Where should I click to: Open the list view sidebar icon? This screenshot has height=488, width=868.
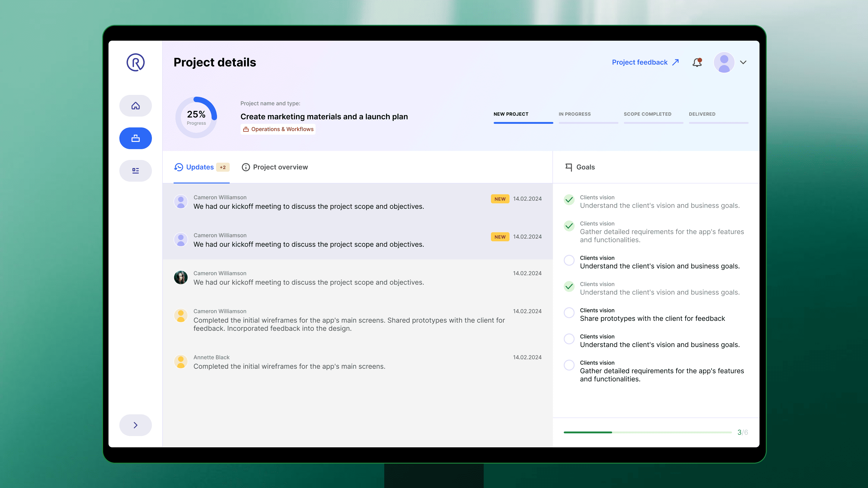(x=135, y=171)
